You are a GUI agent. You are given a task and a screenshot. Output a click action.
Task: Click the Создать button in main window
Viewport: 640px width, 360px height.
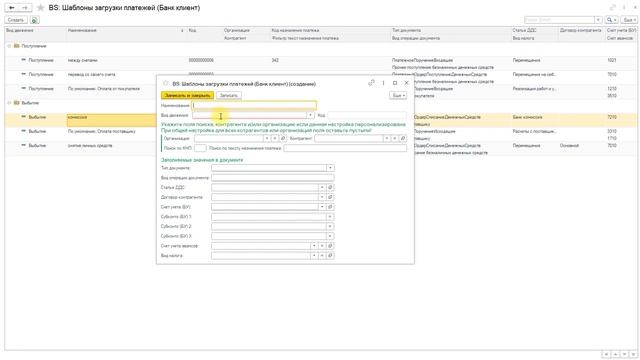(16, 20)
